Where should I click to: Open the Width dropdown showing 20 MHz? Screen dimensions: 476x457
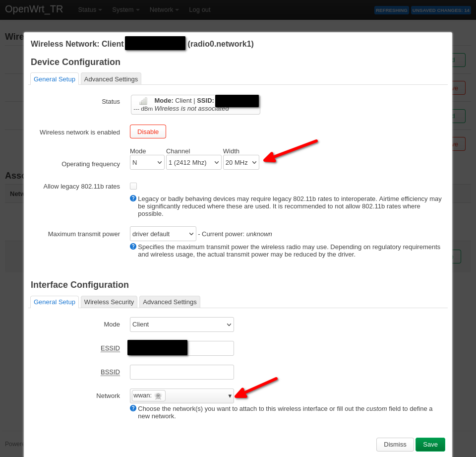pos(241,162)
